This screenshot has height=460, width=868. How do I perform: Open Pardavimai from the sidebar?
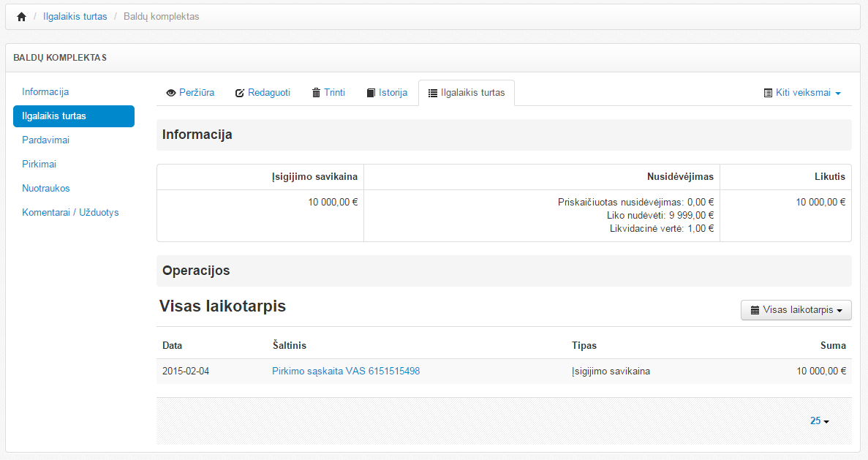[x=45, y=140]
